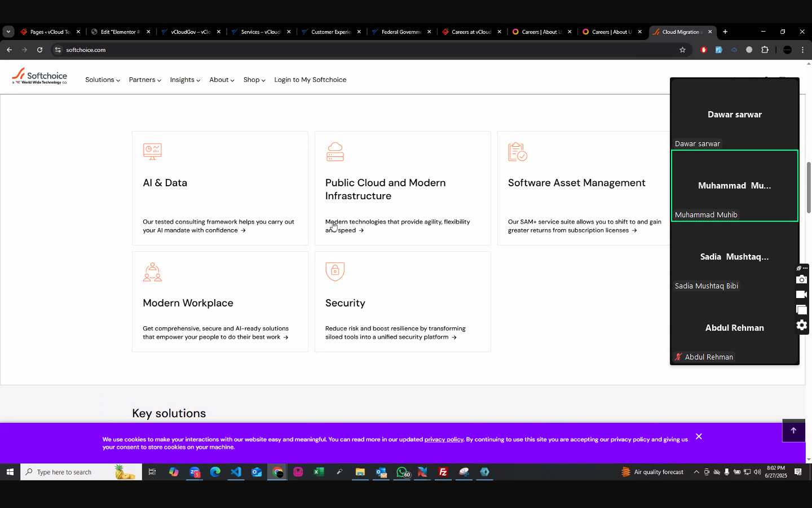
Task: Close the purple cookie banner
Action: [699, 436]
